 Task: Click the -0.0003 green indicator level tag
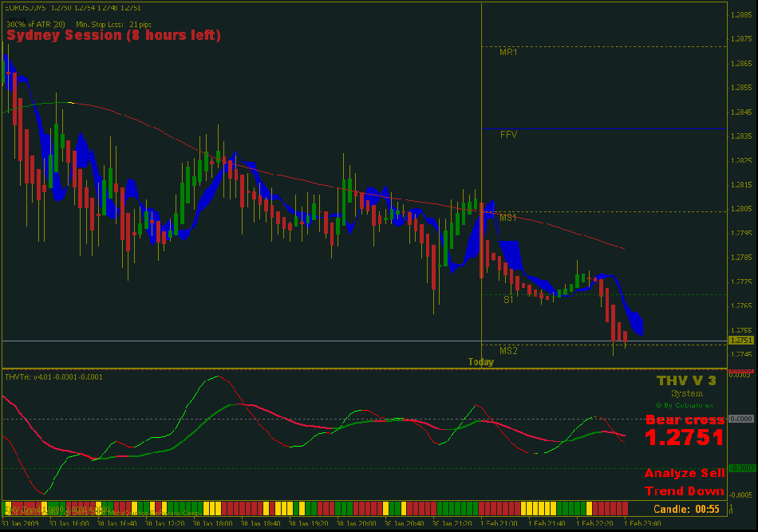coord(741,467)
